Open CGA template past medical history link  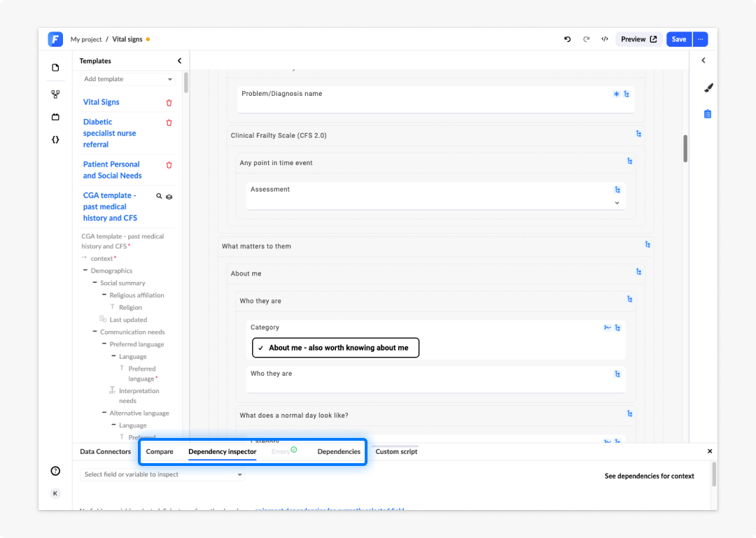[110, 206]
